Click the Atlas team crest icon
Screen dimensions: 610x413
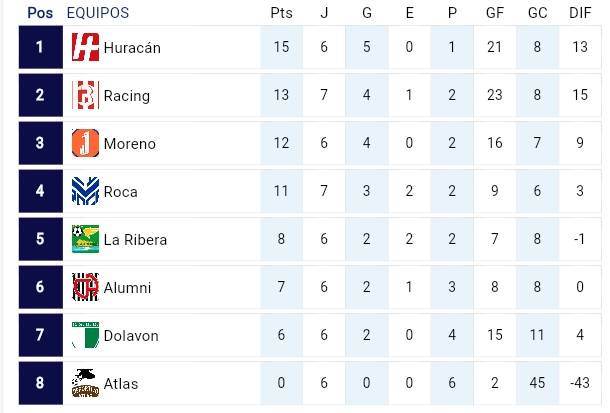pyautogui.click(x=86, y=383)
